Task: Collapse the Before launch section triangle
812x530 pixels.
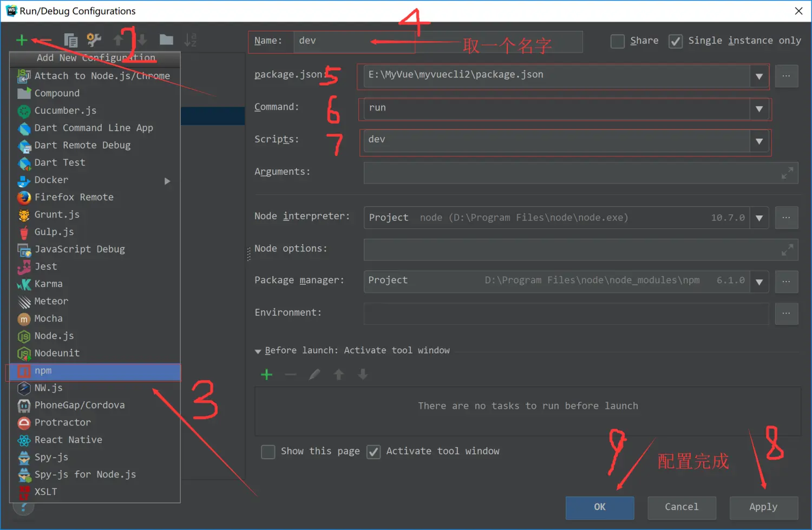Action: click(258, 351)
